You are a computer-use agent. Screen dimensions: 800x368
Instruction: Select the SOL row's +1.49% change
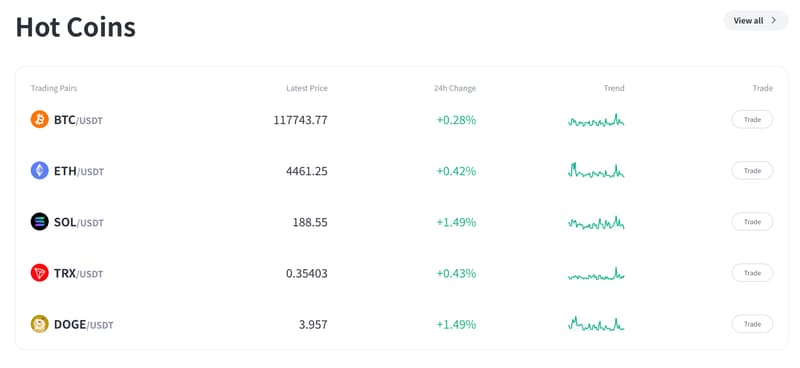point(456,222)
